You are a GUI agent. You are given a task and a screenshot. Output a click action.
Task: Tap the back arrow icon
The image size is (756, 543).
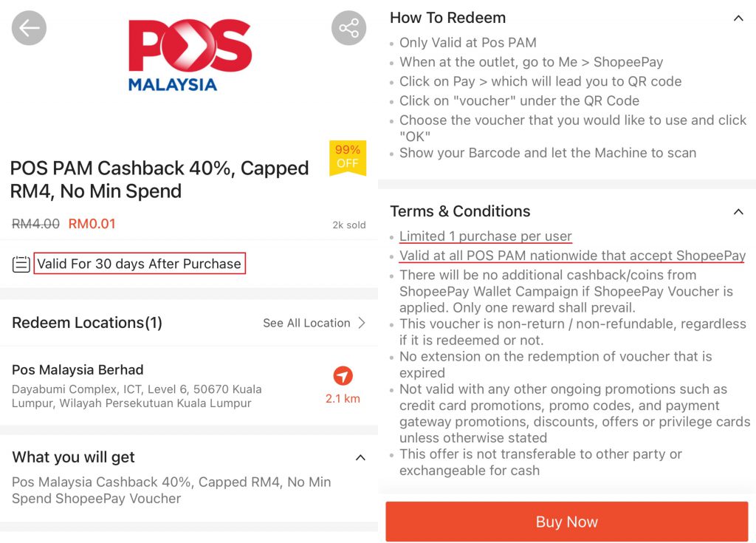[30, 29]
